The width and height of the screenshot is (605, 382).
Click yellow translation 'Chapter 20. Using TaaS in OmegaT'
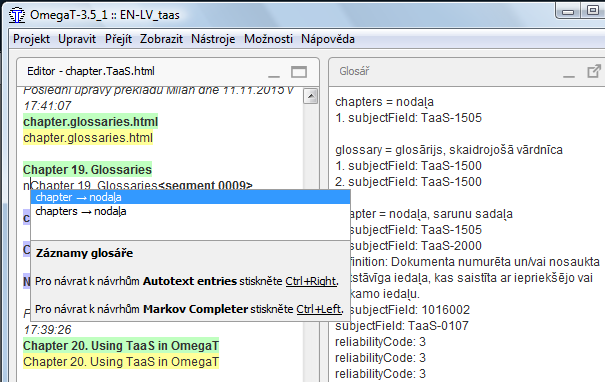point(121,362)
